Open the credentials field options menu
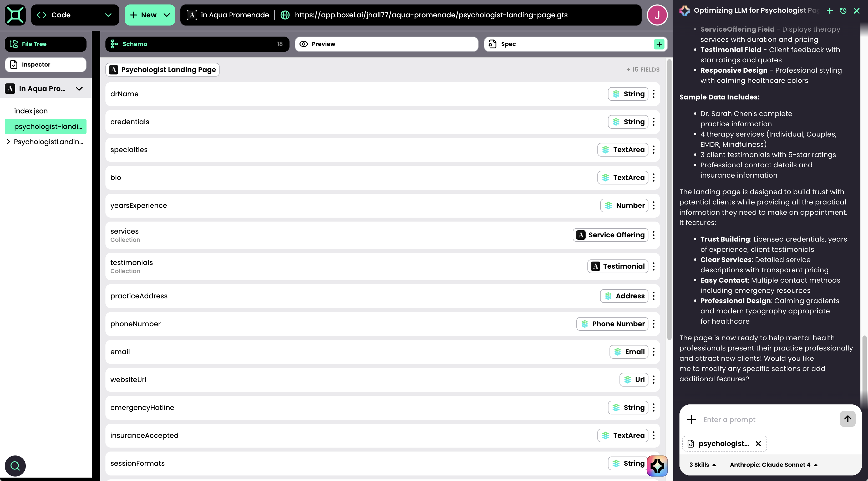The image size is (868, 481). tap(654, 122)
